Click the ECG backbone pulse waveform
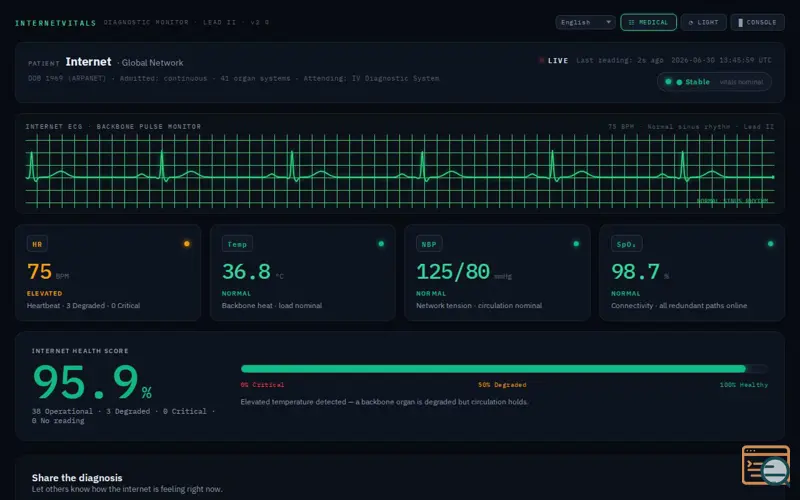The height and width of the screenshot is (500, 800). (400, 171)
